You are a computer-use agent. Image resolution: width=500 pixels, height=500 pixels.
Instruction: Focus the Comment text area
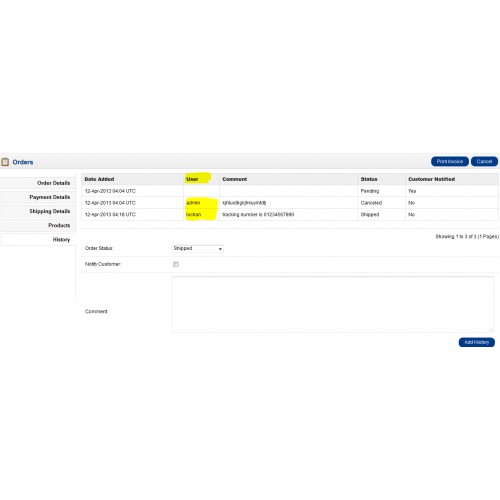click(333, 304)
